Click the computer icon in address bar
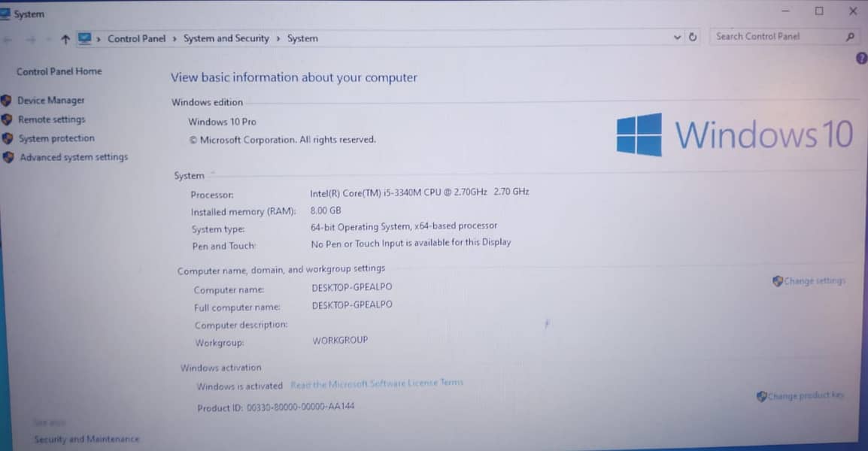Image resolution: width=868 pixels, height=451 pixels. (x=84, y=39)
